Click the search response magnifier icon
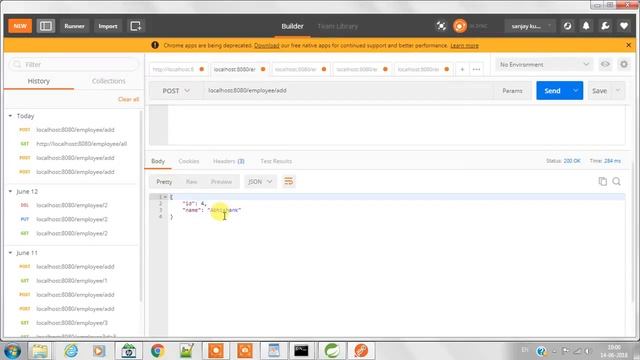The height and width of the screenshot is (360, 640). [616, 182]
